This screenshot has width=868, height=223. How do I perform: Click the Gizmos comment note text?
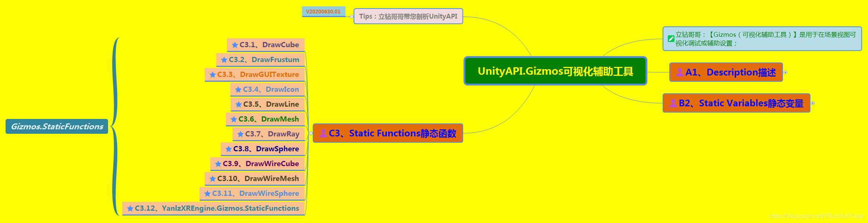[x=765, y=39]
